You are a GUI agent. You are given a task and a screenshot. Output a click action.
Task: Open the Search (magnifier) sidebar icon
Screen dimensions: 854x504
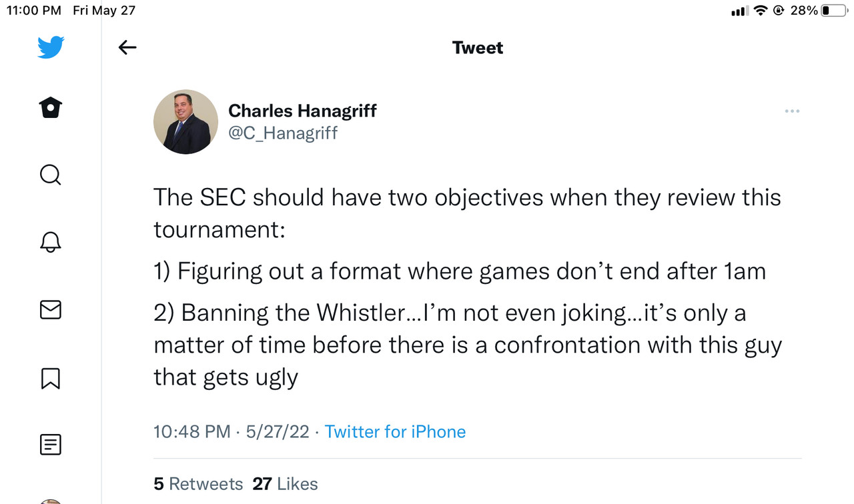point(51,175)
